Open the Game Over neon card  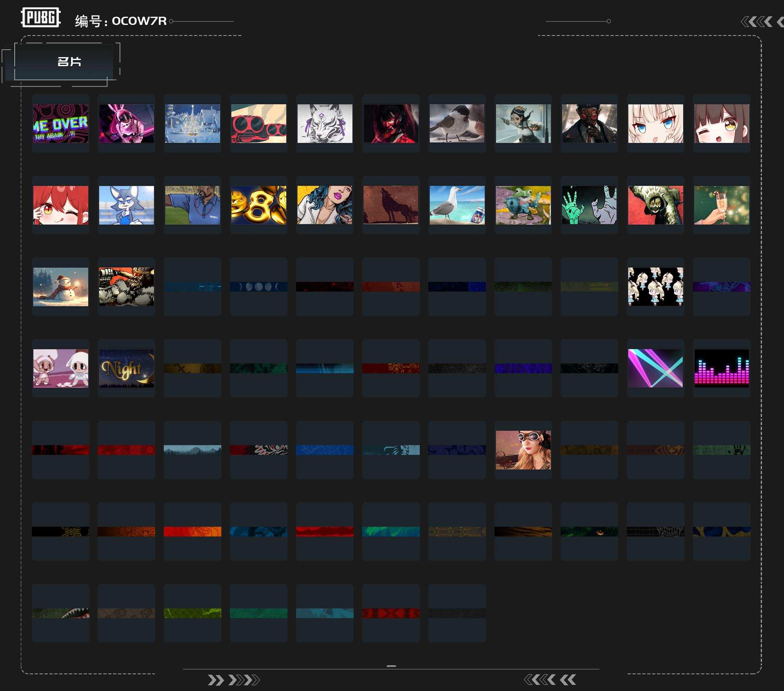coord(60,123)
